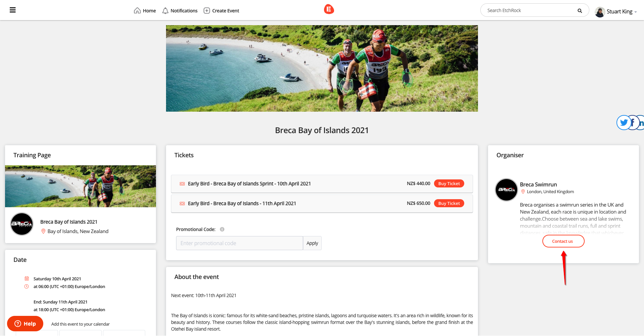
Task: Click the promotional code info icon
Action: tap(222, 229)
